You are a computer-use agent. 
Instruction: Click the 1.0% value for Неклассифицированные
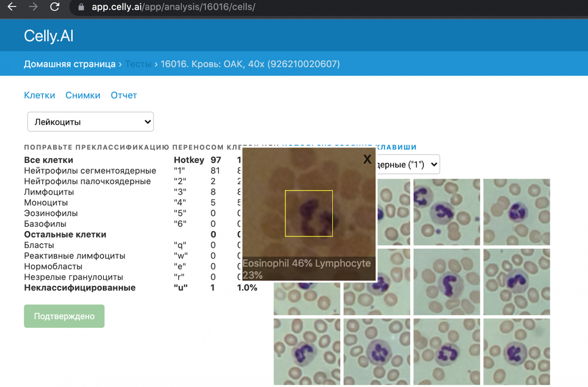247,288
